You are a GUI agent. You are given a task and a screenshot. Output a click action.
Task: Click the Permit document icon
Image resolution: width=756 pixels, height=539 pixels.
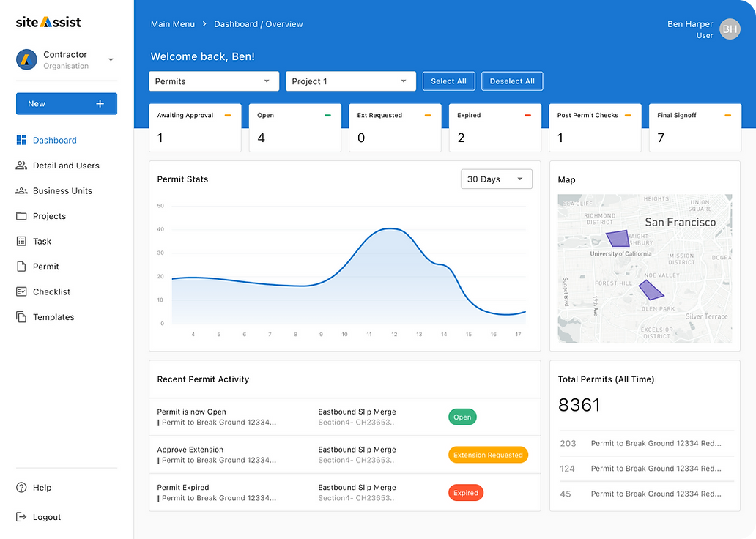(x=21, y=267)
